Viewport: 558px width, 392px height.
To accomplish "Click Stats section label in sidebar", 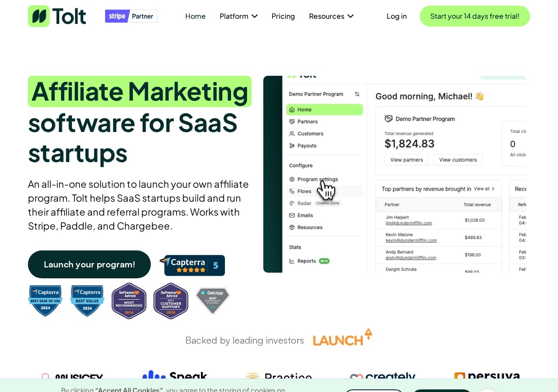I will tap(295, 247).
